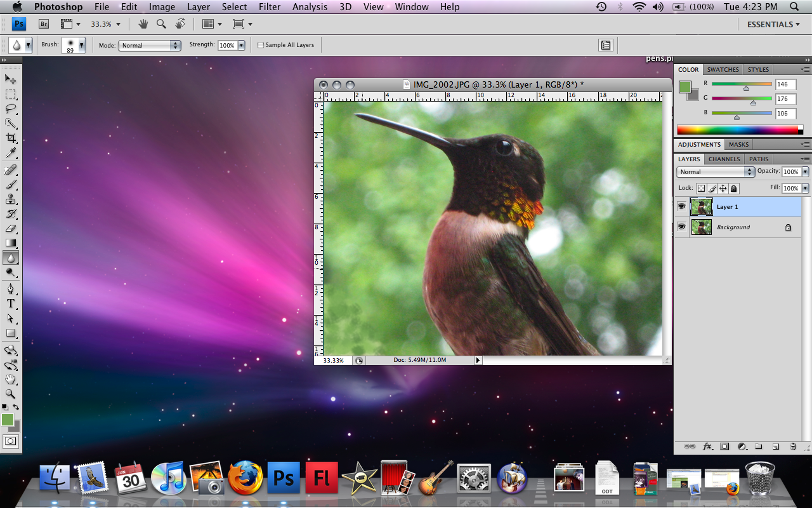Open the Opacity slider dropdown

coord(806,172)
